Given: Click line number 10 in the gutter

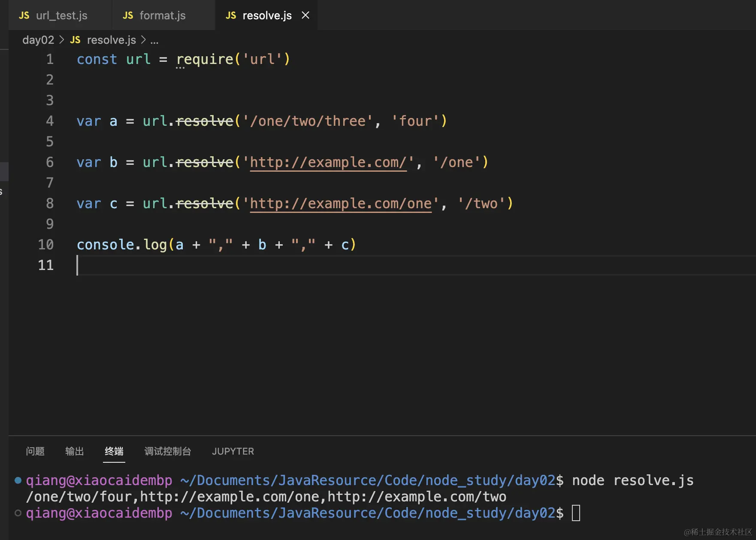Looking at the screenshot, I should (x=46, y=245).
